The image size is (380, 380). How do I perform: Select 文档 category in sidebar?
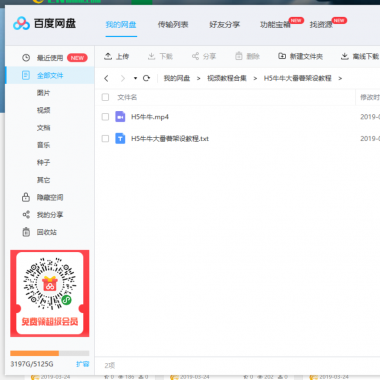(x=43, y=128)
